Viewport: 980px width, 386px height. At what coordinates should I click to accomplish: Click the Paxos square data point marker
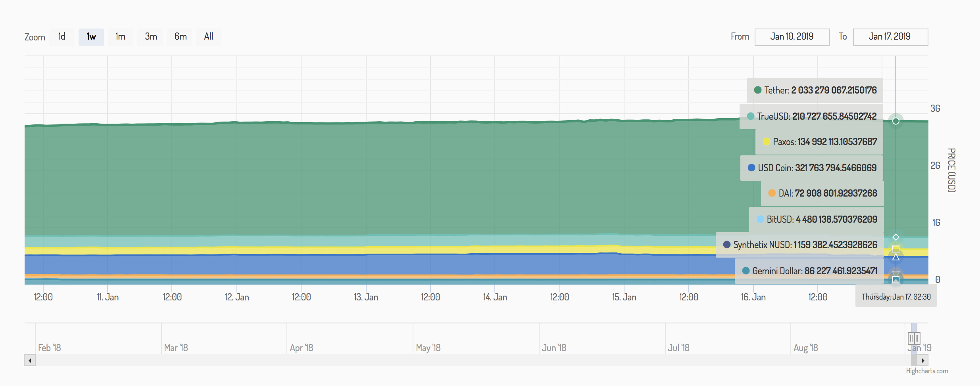pyautogui.click(x=896, y=249)
